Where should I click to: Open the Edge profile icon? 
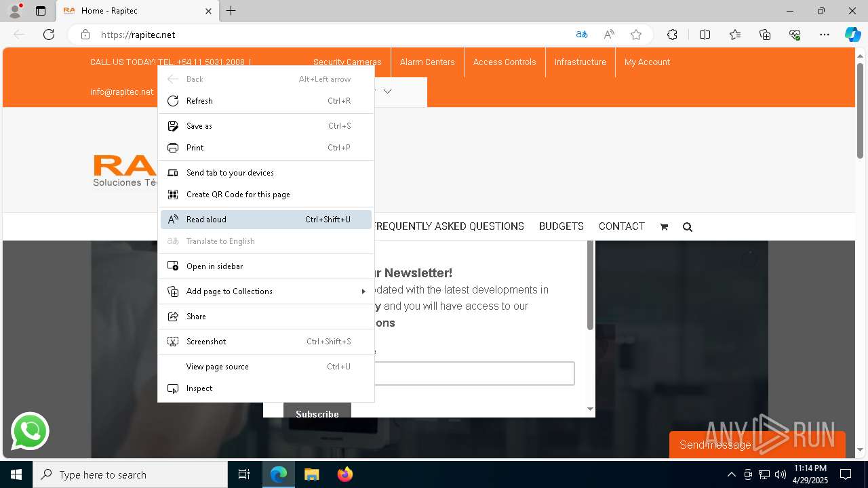point(15,11)
